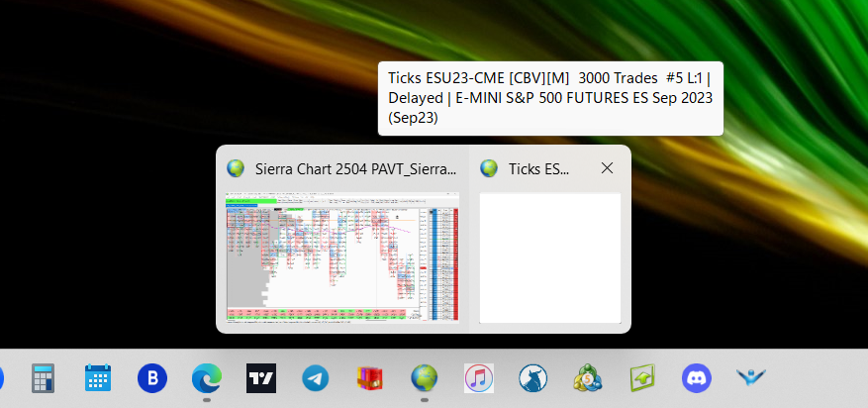868x408 pixels.
Task: Click globe icon beside Ticks ES title
Action: [x=489, y=168]
